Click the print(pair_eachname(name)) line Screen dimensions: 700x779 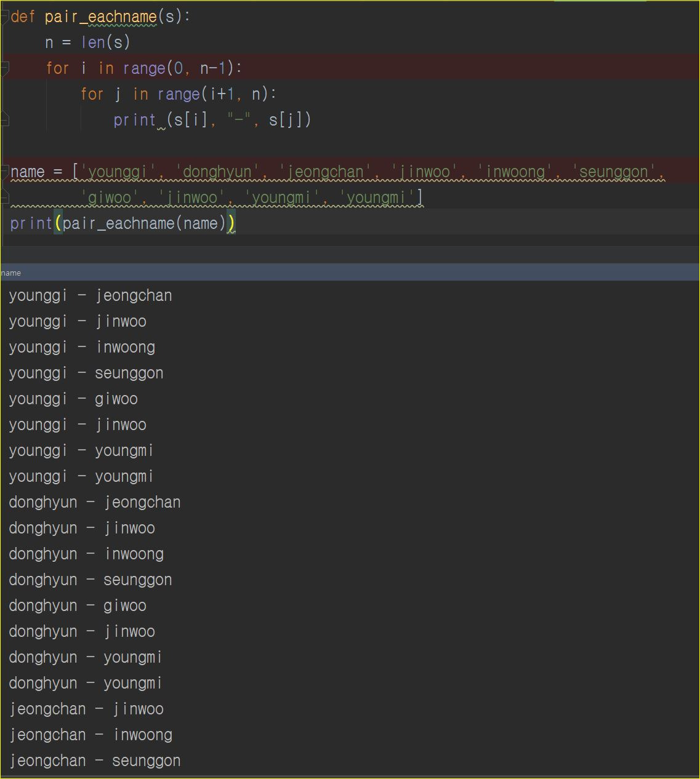(x=123, y=223)
